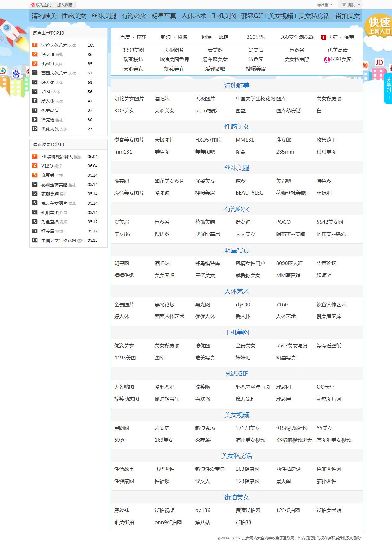The image size is (392, 549).
Task: Visit the 微博 link
Action: point(182,37)
